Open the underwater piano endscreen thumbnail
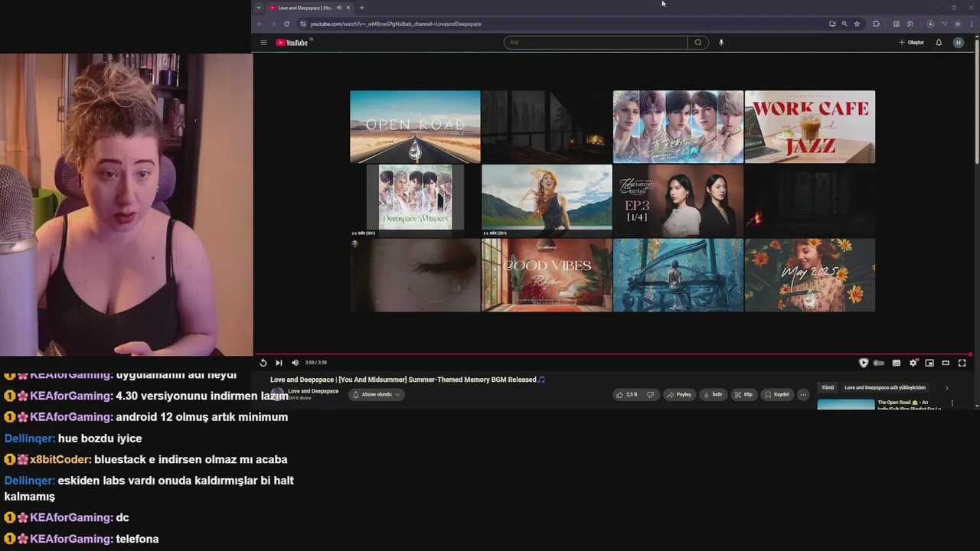Viewport: 980px width, 551px height. pyautogui.click(x=678, y=275)
